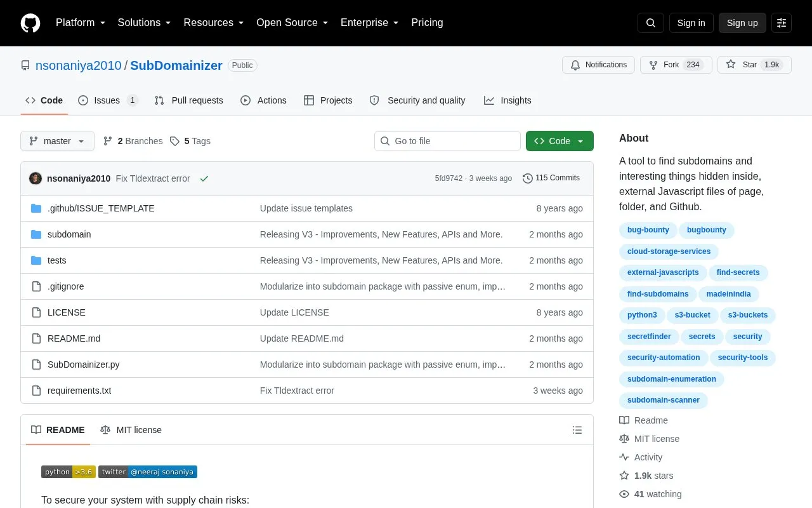This screenshot has height=508, width=812.
Task: Click the tests folder icon
Action: click(x=36, y=260)
